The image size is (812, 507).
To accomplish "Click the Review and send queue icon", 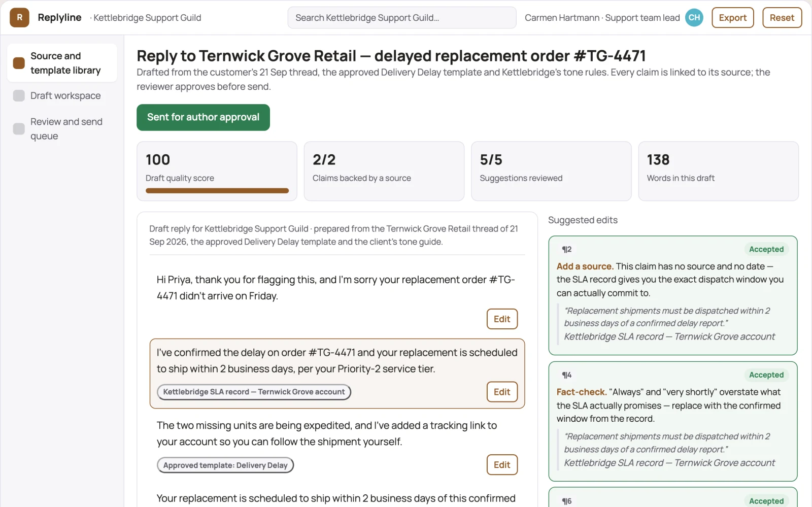I will 19,129.
